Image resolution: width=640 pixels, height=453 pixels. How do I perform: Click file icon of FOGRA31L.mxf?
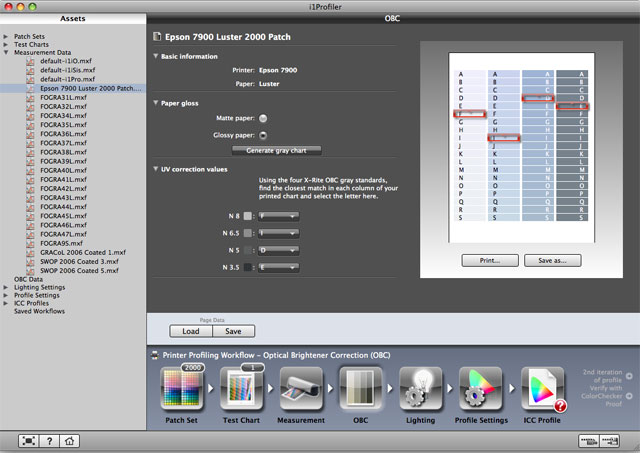(x=30, y=98)
